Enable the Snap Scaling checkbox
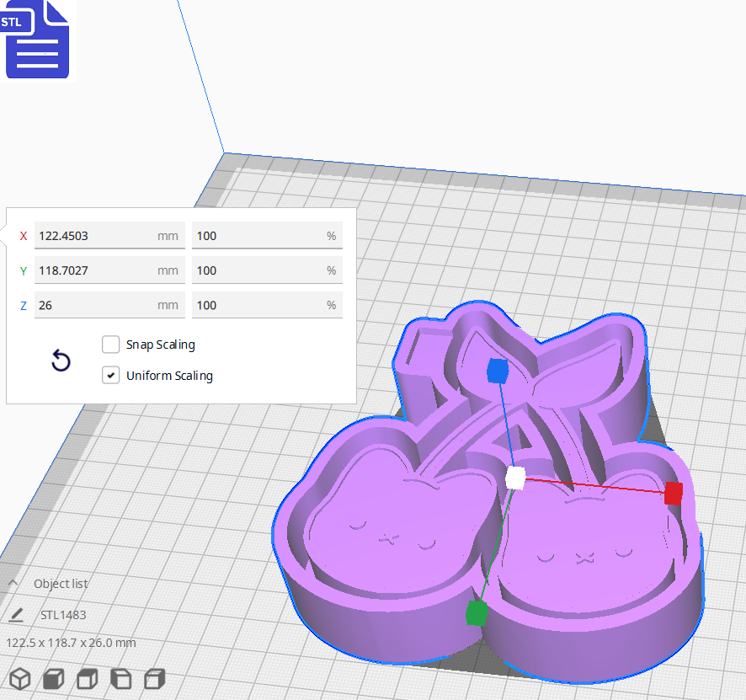Image resolution: width=746 pixels, height=700 pixels. tap(110, 344)
